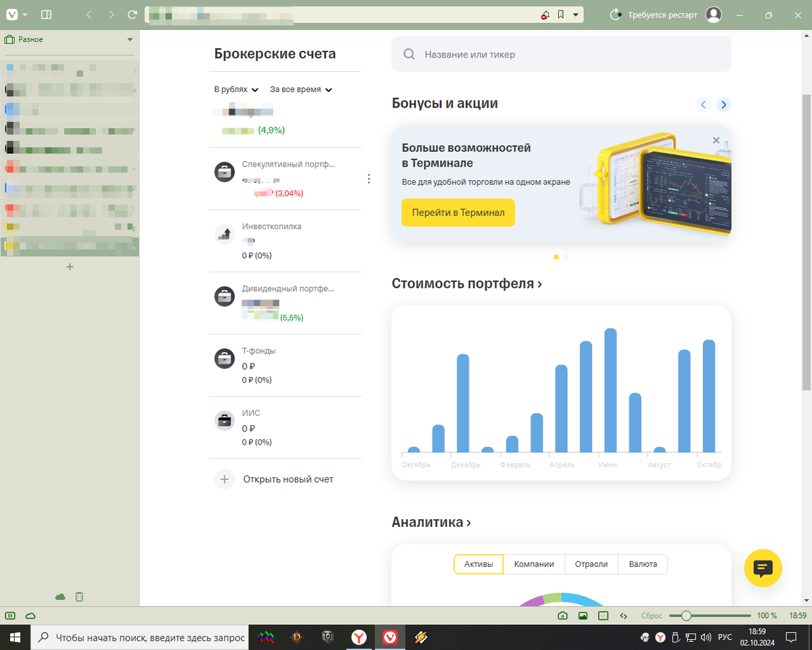Open the yellow support chat bubble
812x650 pixels.
tap(763, 569)
